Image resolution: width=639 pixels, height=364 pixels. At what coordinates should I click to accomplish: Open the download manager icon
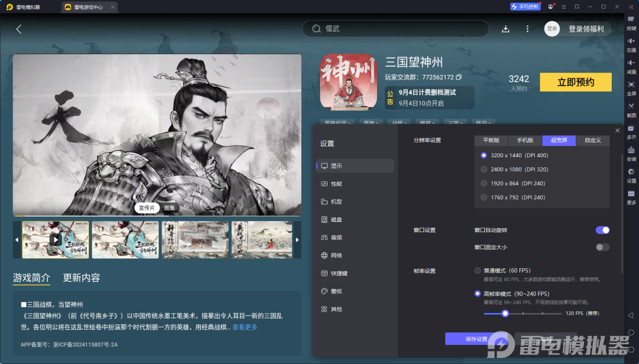pyautogui.click(x=505, y=29)
